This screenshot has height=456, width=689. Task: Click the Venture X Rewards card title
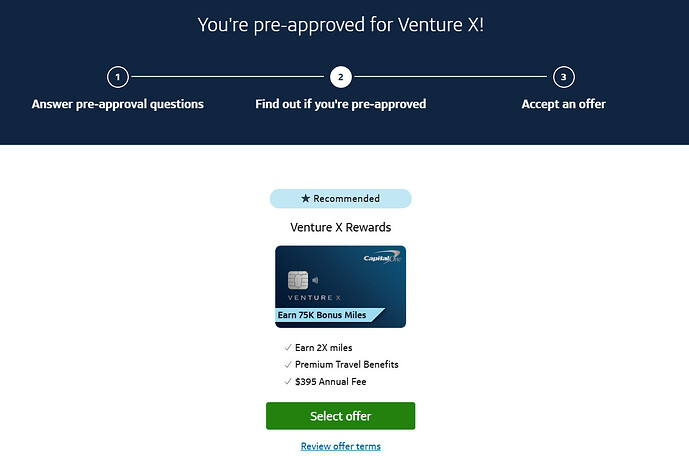[x=341, y=227]
